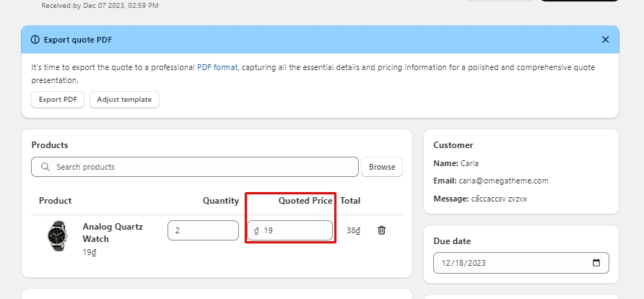Click the magnifier icon in product search
The image size is (644, 299).
coord(46,167)
